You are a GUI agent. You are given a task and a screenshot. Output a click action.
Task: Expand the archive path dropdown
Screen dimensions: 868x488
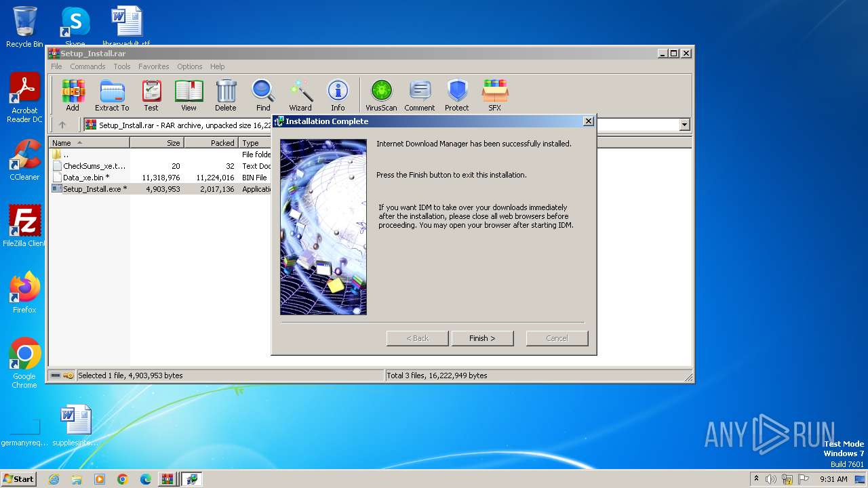tap(684, 125)
